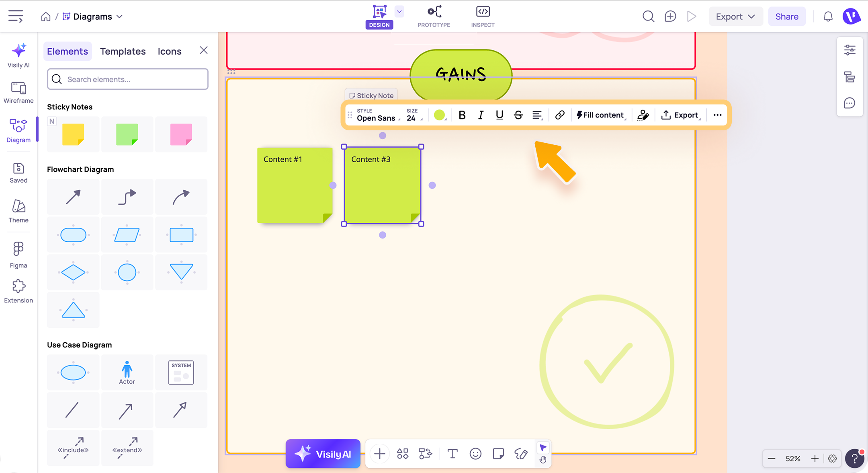The width and height of the screenshot is (868, 473).
Task: Select the Actor use case element
Action: pos(127,372)
